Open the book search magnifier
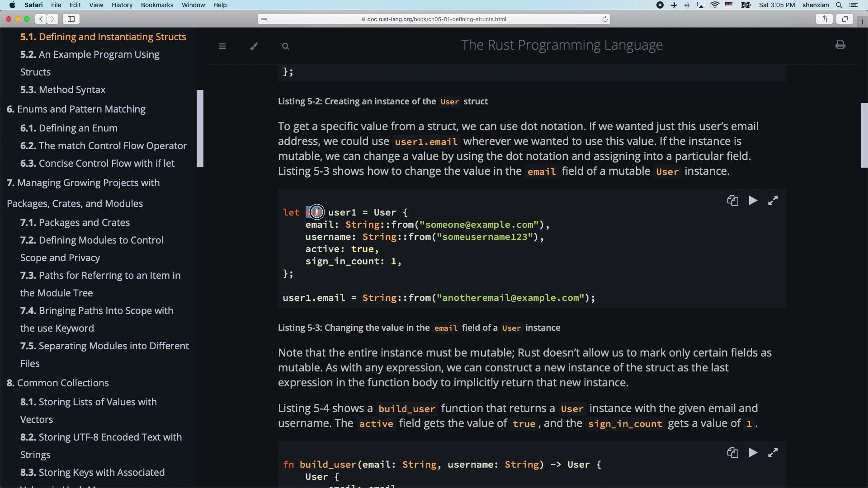The image size is (868, 488). [x=285, y=46]
